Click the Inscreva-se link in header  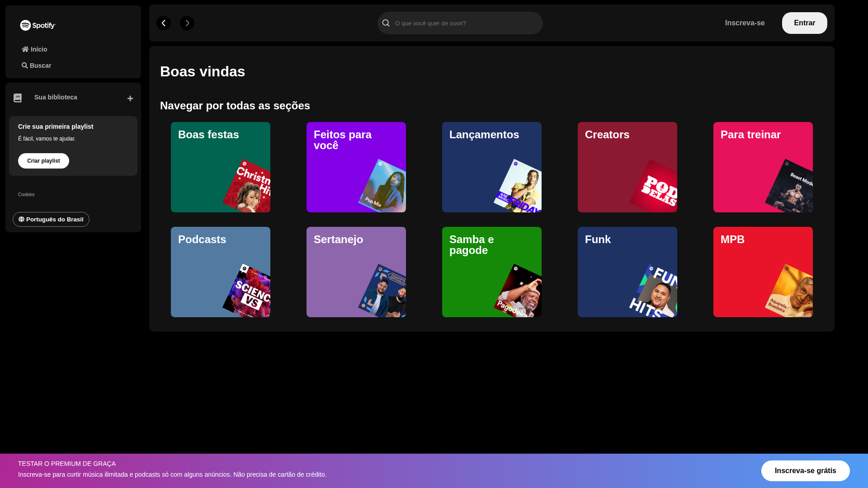point(745,23)
